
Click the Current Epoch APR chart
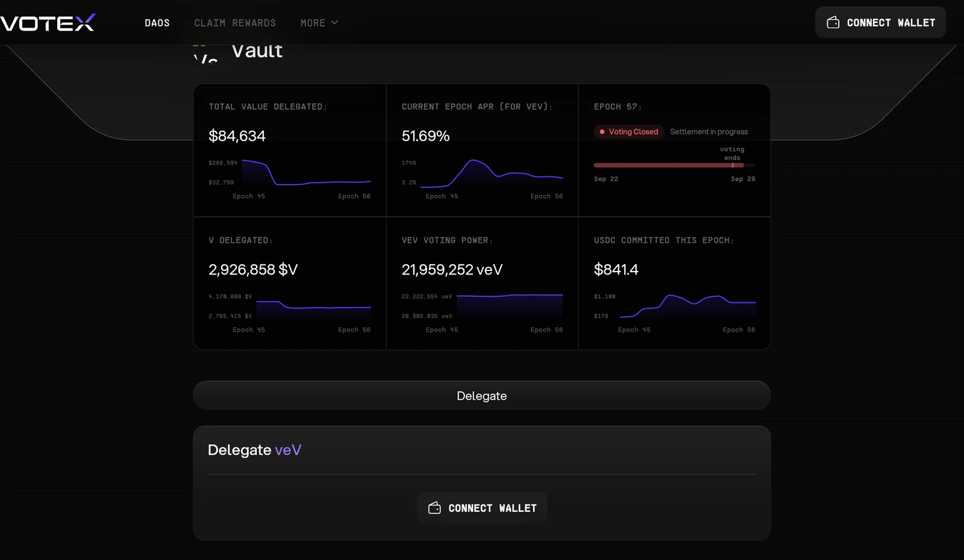(x=492, y=173)
